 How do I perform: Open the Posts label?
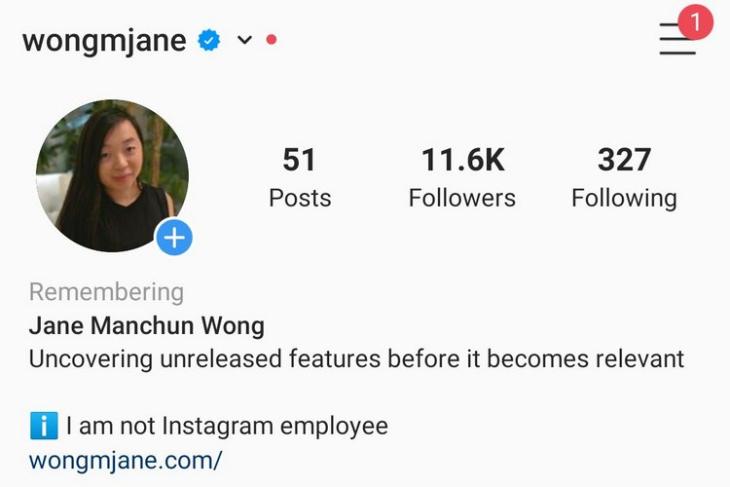[300, 198]
